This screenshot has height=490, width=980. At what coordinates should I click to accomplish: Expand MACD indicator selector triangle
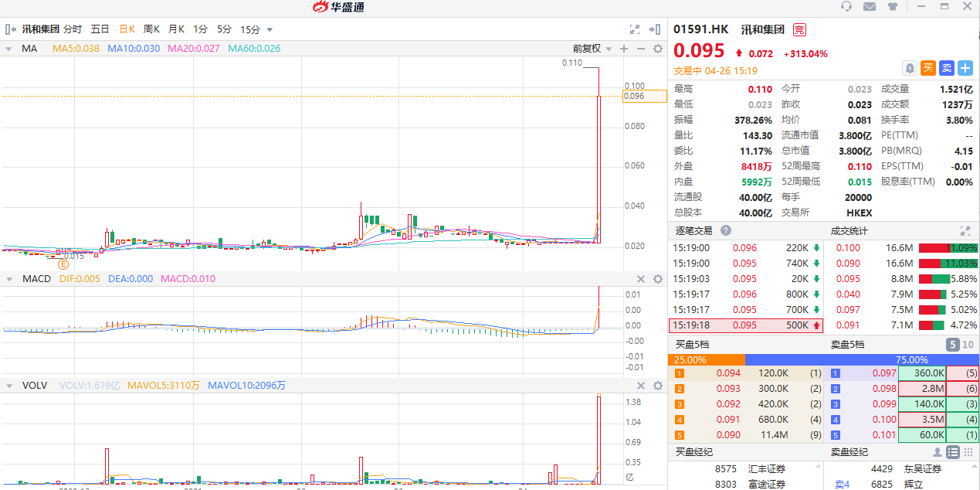[x=8, y=279]
